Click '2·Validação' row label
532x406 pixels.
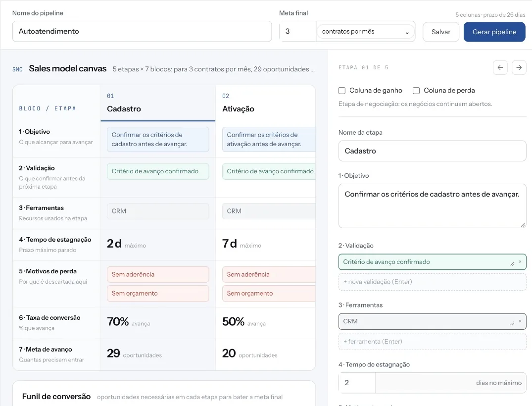[37, 168]
